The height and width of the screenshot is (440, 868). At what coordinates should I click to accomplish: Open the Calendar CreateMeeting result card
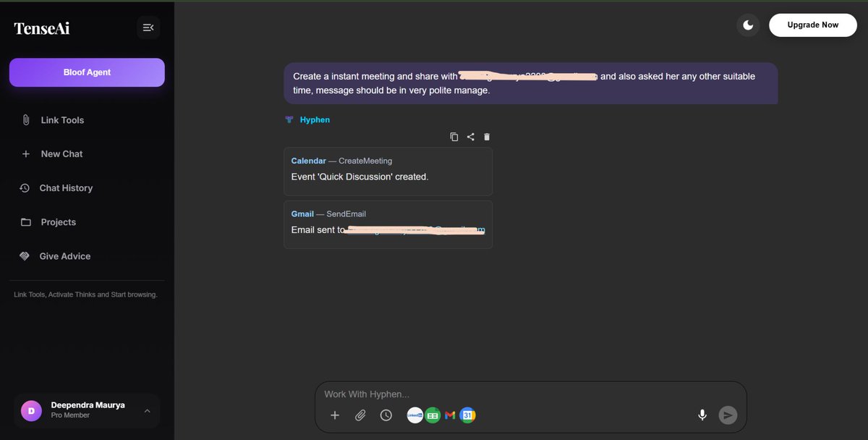pyautogui.click(x=388, y=172)
